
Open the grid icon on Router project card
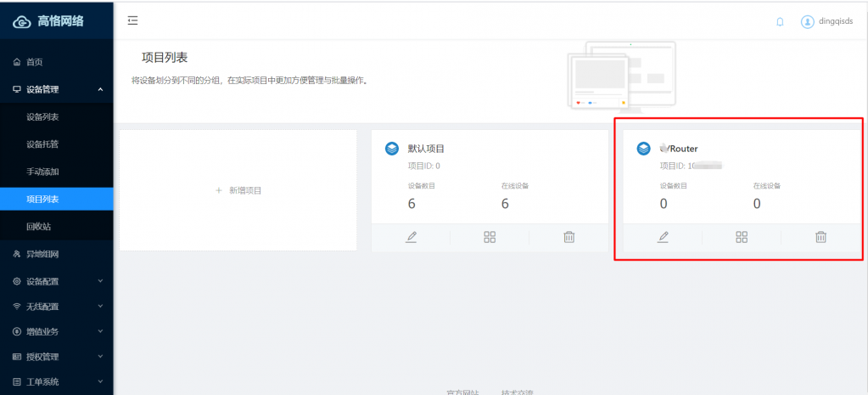742,237
